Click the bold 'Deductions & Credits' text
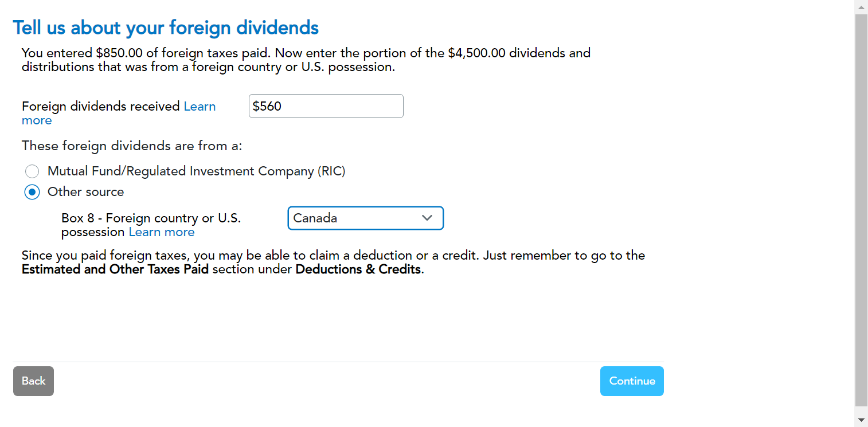Viewport: 868px width, 427px height. click(x=358, y=269)
